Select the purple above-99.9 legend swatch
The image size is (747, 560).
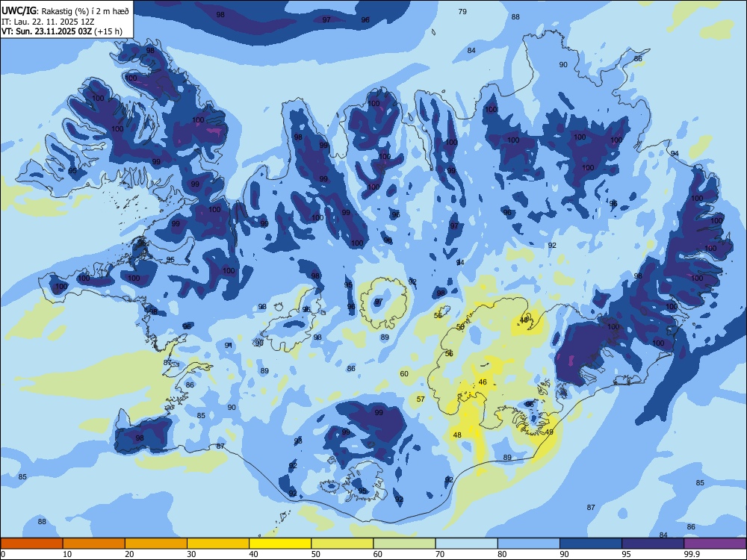tap(715, 544)
